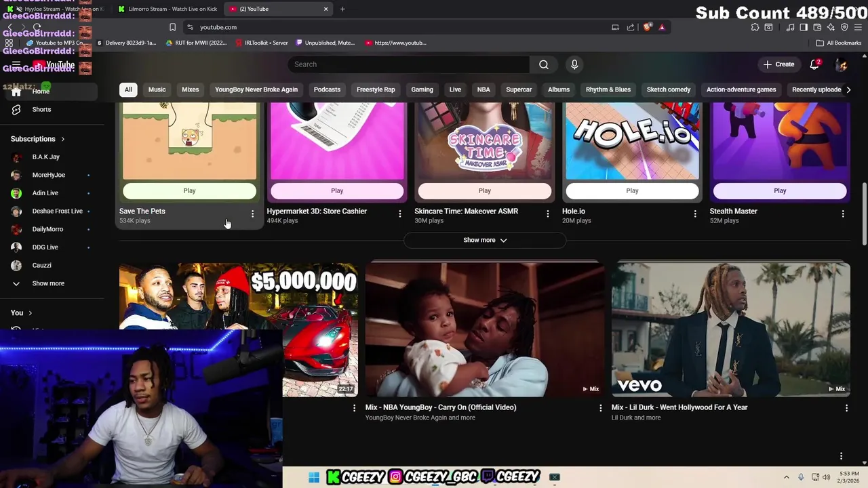Open more options for Hypermarket 3D: Store Cashier
The width and height of the screenshot is (868, 488).
tap(400, 213)
